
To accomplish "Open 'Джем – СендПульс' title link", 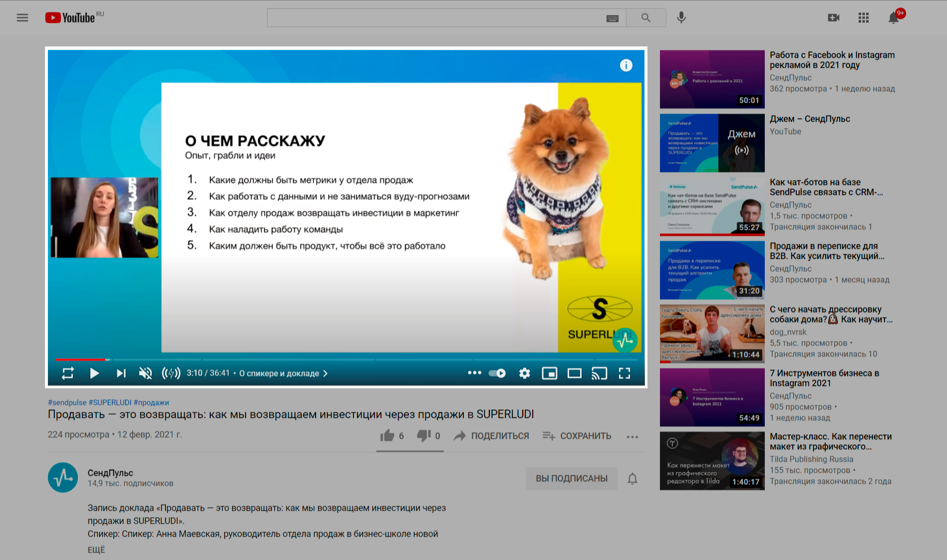I will click(810, 119).
